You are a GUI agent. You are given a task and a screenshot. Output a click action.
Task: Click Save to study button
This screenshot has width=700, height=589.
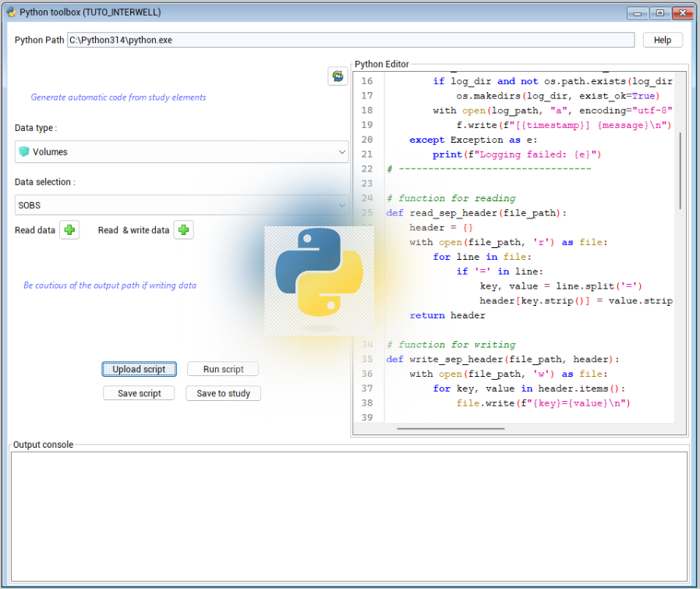(x=223, y=393)
